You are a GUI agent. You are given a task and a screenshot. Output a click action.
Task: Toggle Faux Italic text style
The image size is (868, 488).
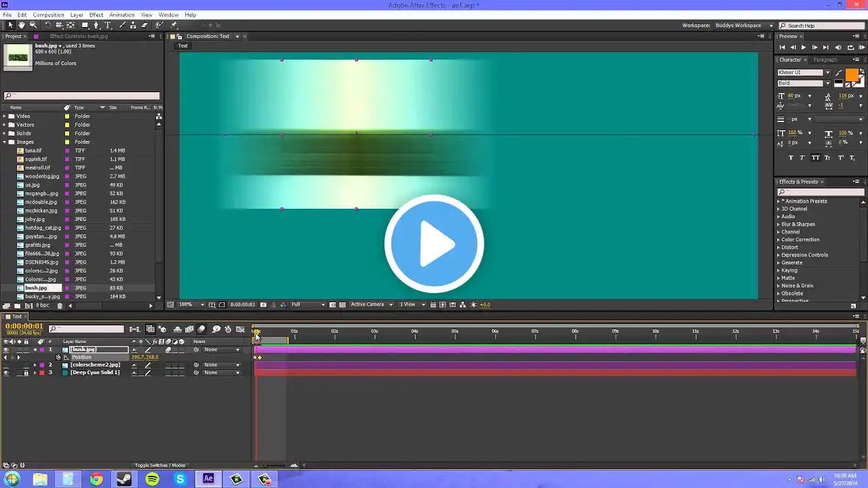click(x=803, y=157)
